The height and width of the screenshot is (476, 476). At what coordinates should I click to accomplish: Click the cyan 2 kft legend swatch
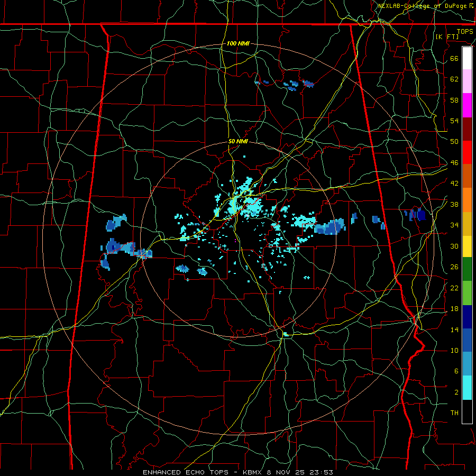point(467,388)
